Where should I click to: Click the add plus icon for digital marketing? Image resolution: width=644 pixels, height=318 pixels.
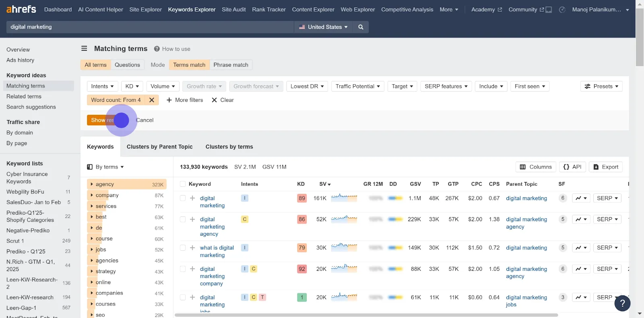click(x=192, y=198)
